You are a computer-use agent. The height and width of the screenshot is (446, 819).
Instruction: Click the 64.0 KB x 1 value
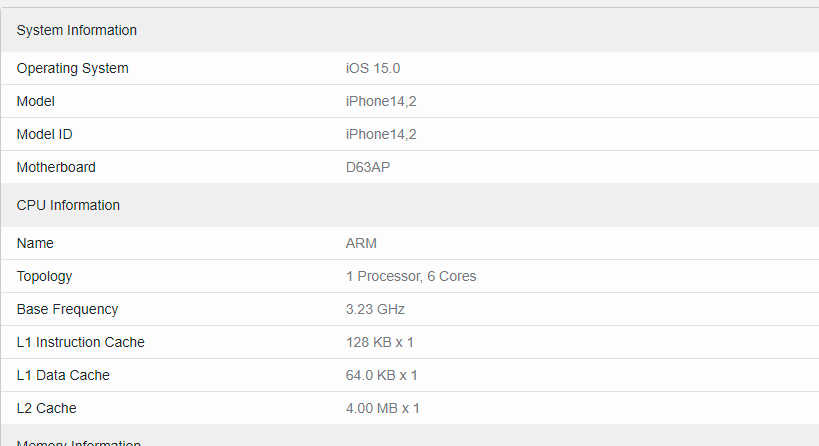[x=381, y=375]
